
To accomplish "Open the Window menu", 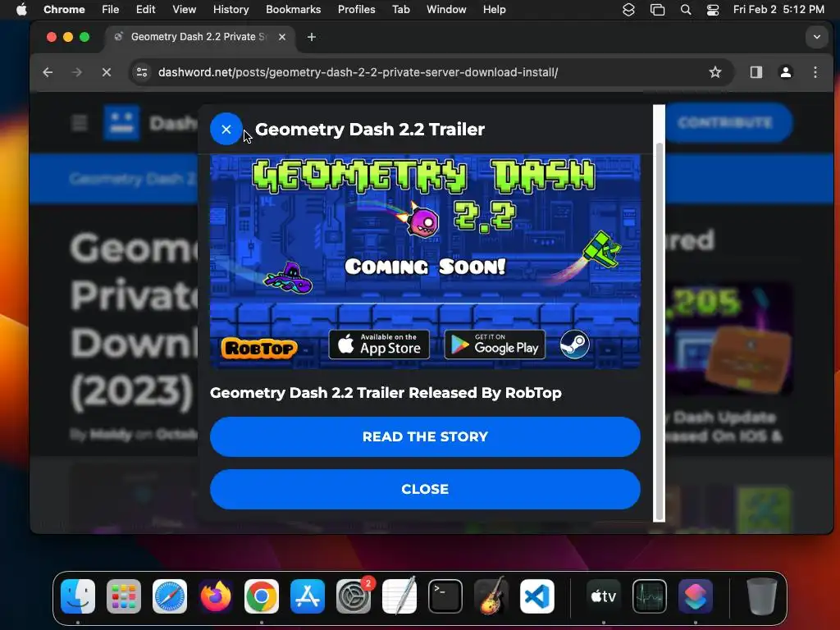I will [x=446, y=10].
